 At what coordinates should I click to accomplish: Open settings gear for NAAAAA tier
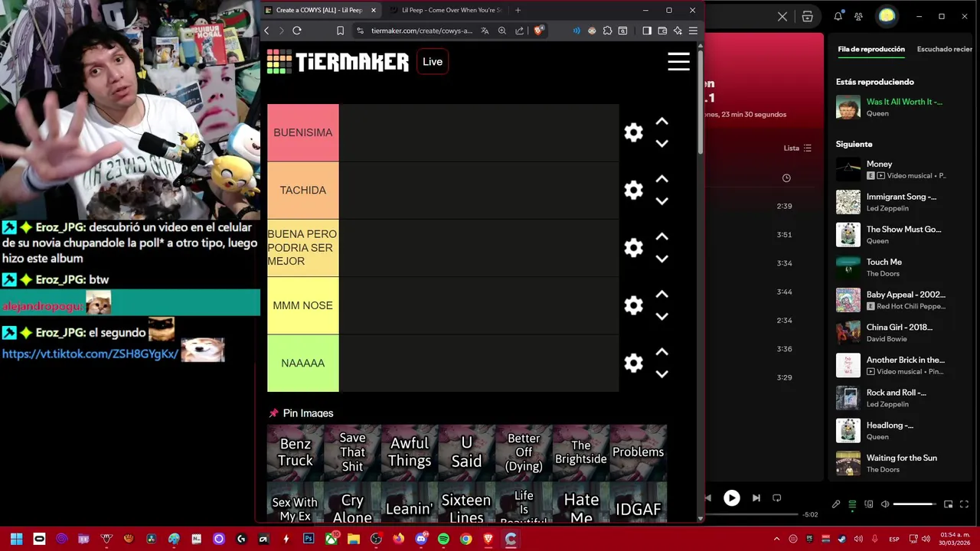click(x=633, y=363)
